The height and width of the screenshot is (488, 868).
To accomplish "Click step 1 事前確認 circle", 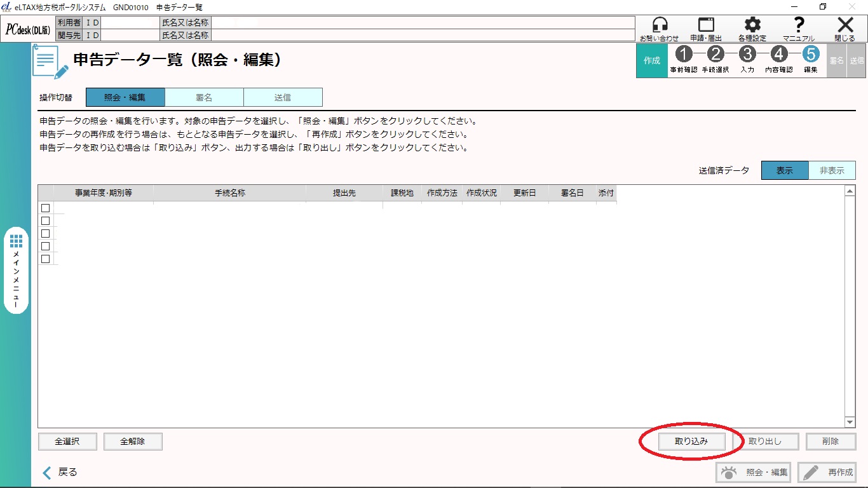I will coord(684,55).
